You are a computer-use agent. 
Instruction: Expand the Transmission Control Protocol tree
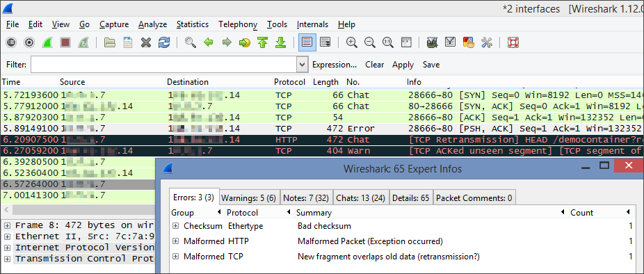8,259
